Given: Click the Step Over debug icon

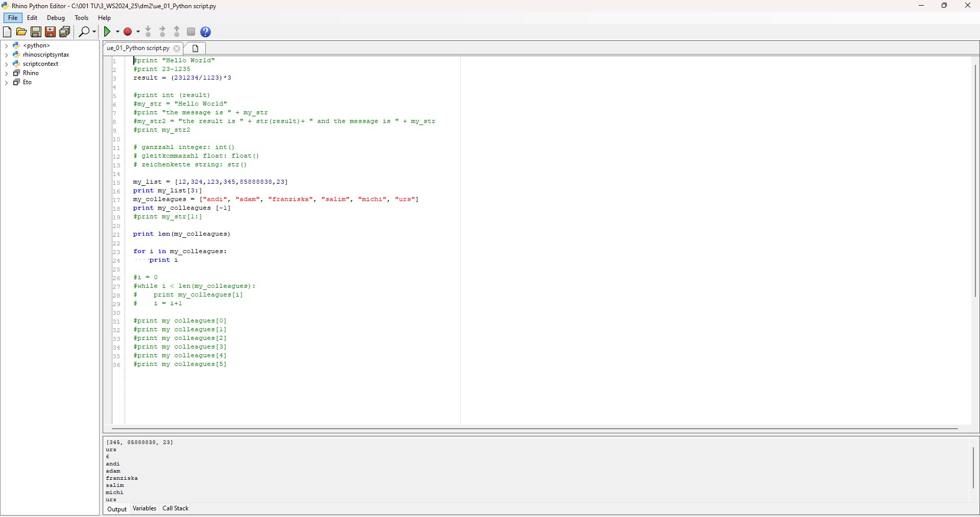Looking at the screenshot, I should pyautogui.click(x=162, y=32).
